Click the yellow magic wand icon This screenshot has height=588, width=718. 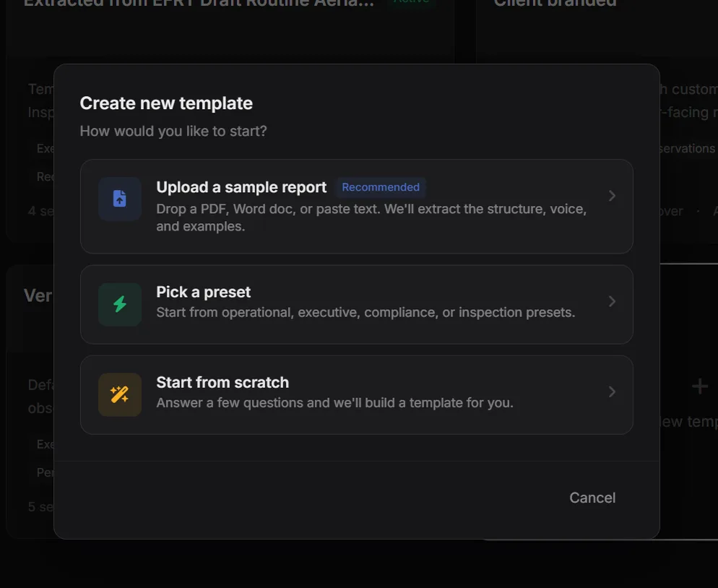[x=119, y=394]
